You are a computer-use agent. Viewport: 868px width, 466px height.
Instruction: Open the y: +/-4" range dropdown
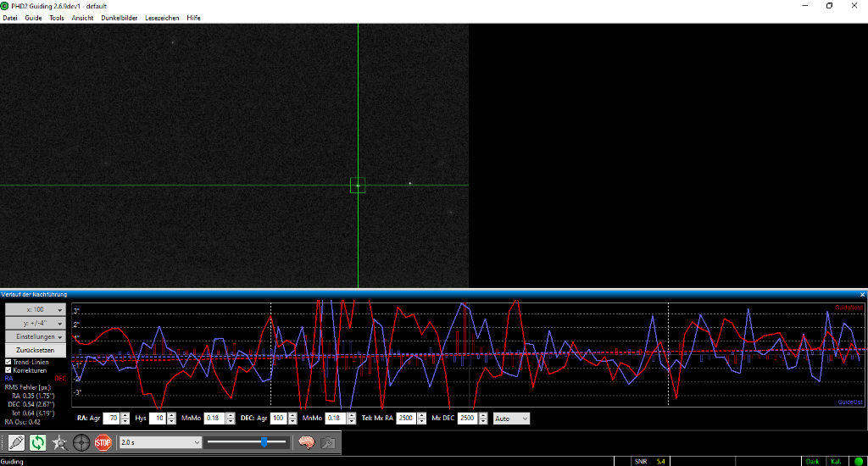[x=35, y=324]
